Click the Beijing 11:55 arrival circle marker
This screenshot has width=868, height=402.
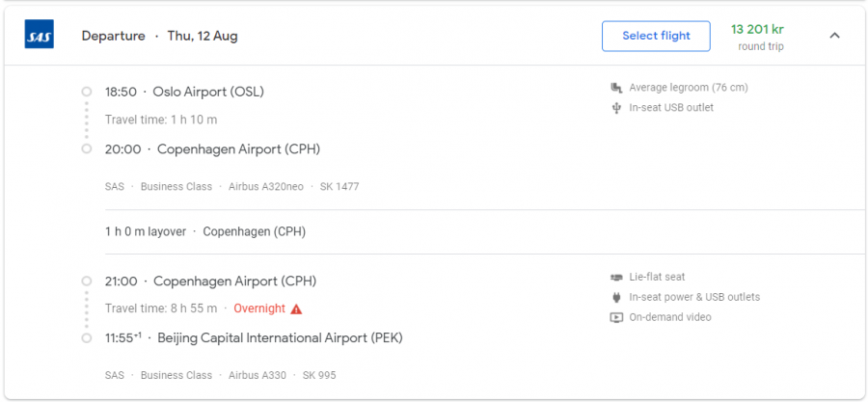87,337
